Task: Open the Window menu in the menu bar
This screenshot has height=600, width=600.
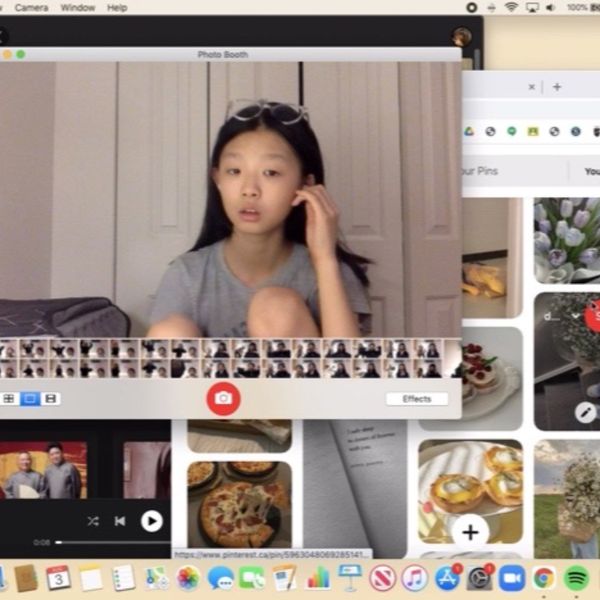Action: pos(78,7)
